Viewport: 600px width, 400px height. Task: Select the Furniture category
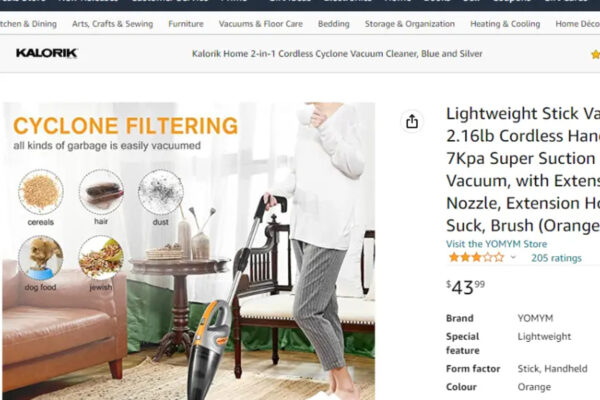pos(186,24)
